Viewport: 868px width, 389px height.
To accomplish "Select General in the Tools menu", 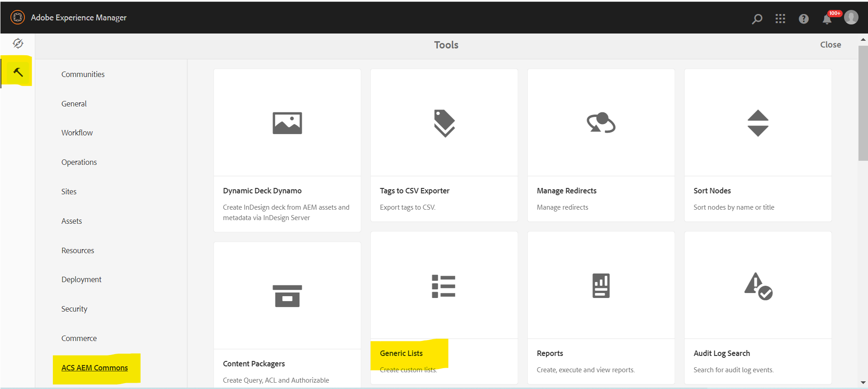I will [x=74, y=104].
